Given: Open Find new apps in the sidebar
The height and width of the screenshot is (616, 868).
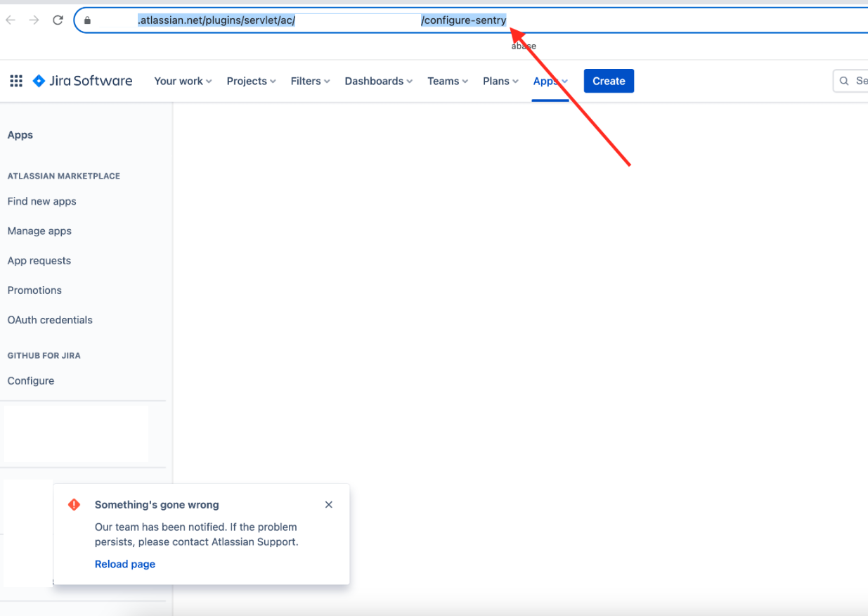Looking at the screenshot, I should pos(42,201).
